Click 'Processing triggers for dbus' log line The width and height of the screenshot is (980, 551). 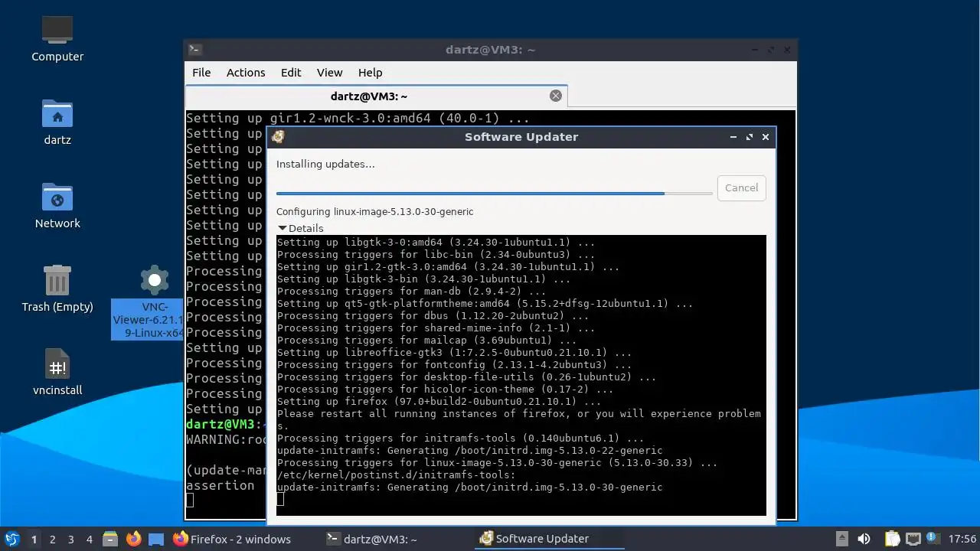(x=433, y=316)
